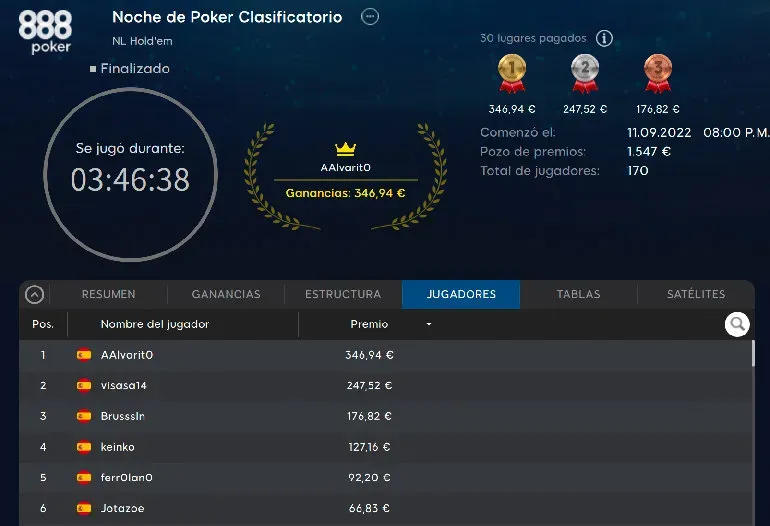Select player name AAlvarit0 in the list
This screenshot has height=526, width=770.
tap(127, 355)
